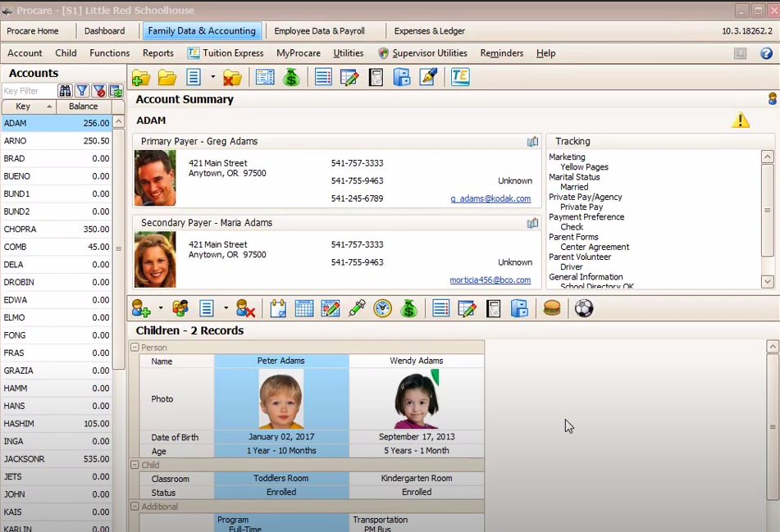The width and height of the screenshot is (780, 532).
Task: Email g_adams@kodak.com link
Action: pyautogui.click(x=490, y=198)
